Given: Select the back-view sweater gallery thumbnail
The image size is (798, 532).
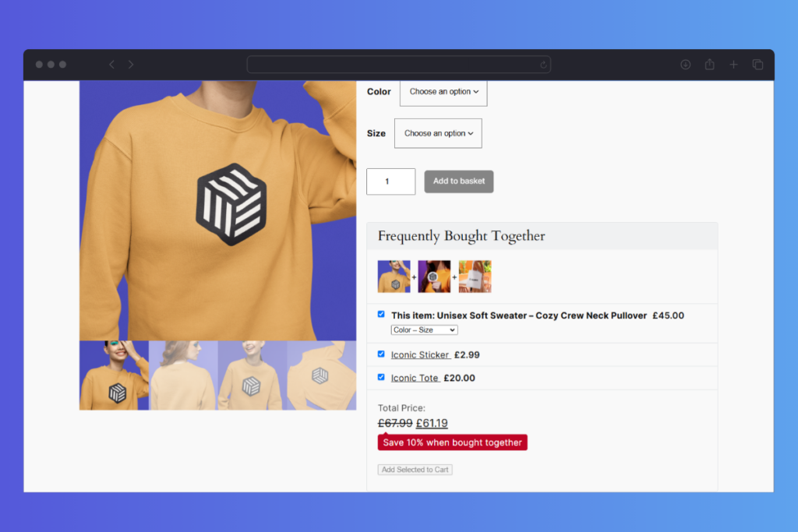Looking at the screenshot, I should tap(183, 375).
